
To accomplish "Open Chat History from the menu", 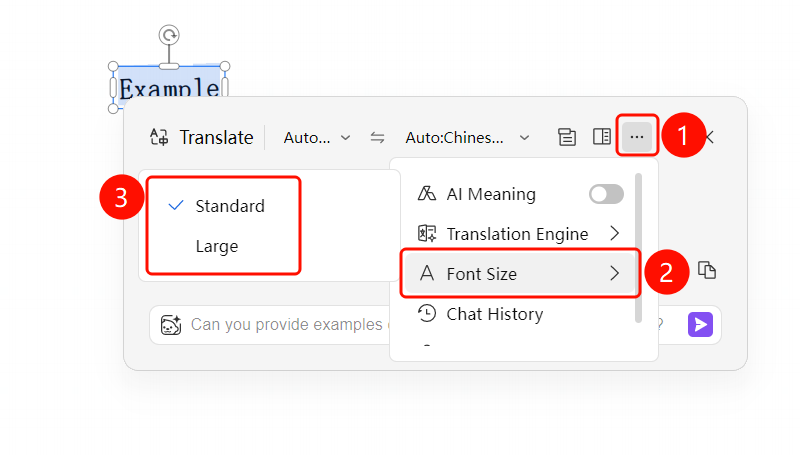I will pyautogui.click(x=519, y=314).
